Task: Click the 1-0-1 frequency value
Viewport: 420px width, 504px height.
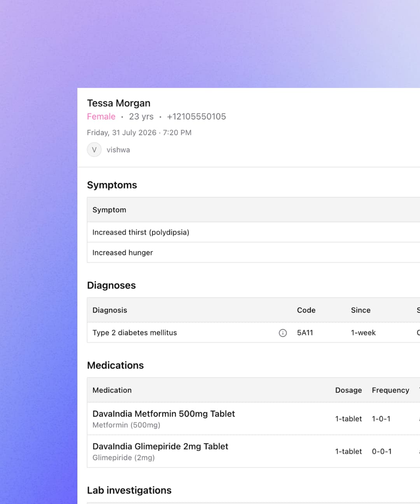Action: [381, 419]
